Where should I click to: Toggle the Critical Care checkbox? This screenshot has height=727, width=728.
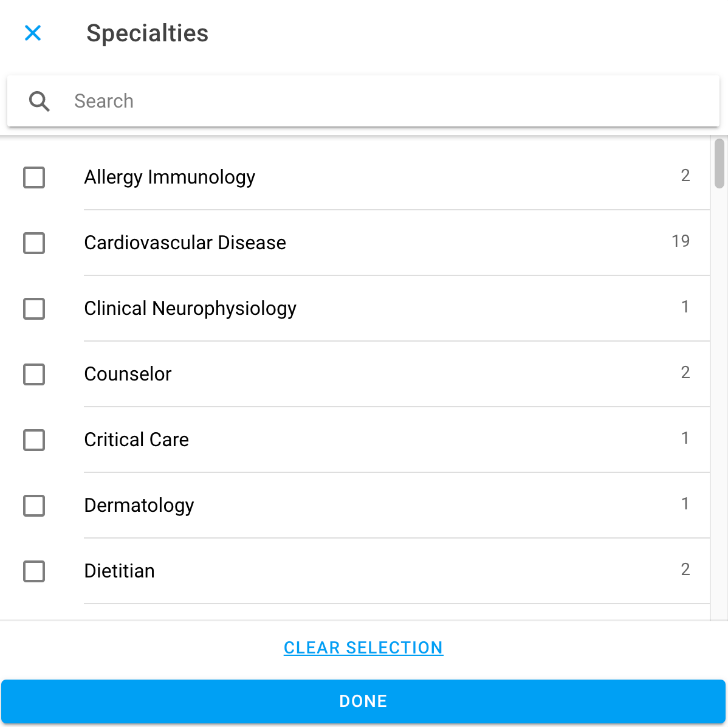[34, 440]
